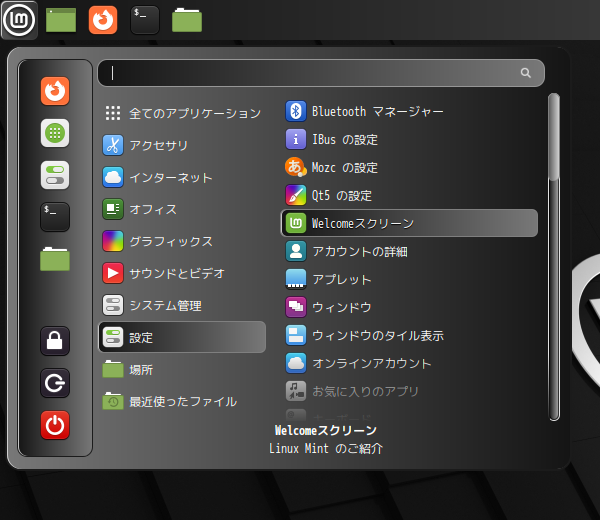This screenshot has width=600, height=520.
Task: Select 全てのアプリケーション category
Action: point(182,113)
